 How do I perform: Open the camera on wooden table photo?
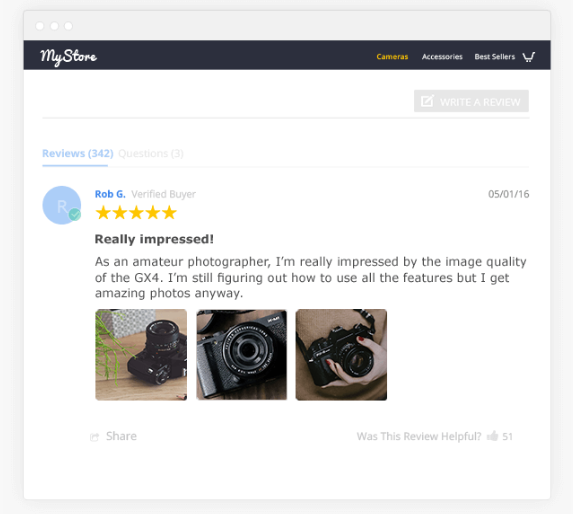point(141,355)
